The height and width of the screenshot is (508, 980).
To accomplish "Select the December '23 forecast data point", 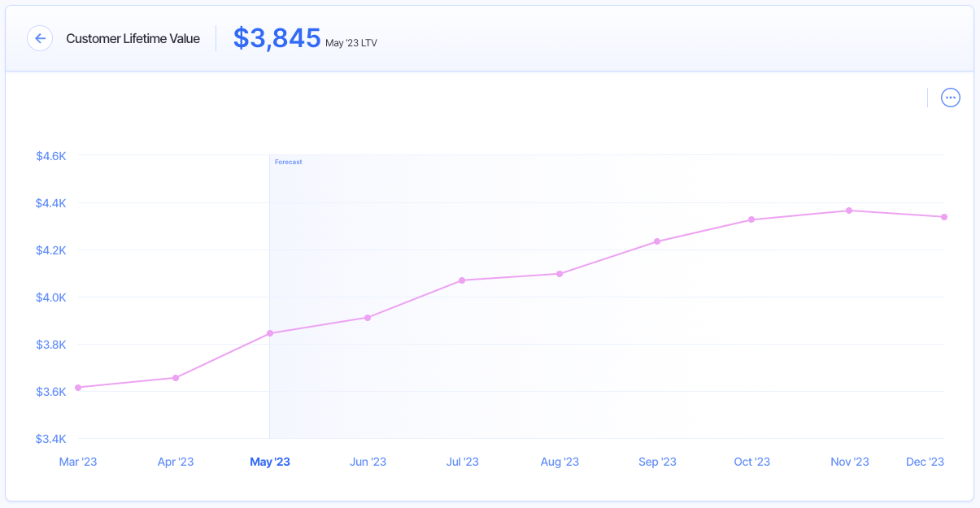I will pos(943,216).
